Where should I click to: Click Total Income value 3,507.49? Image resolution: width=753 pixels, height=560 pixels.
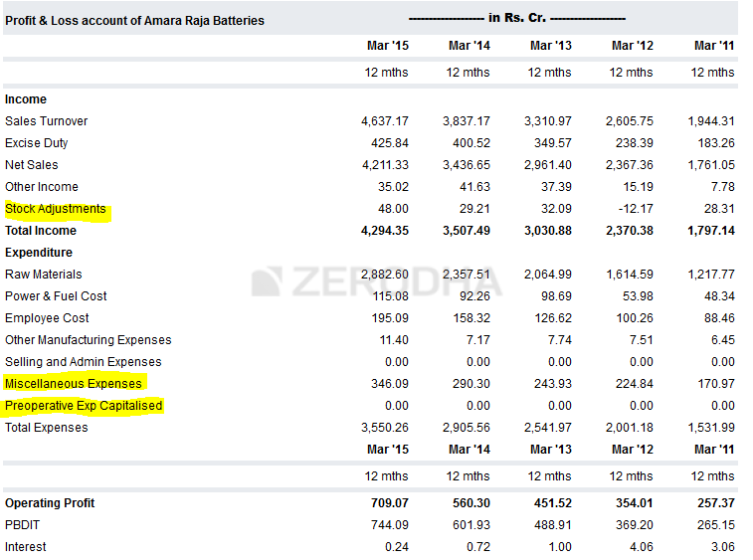467,231
